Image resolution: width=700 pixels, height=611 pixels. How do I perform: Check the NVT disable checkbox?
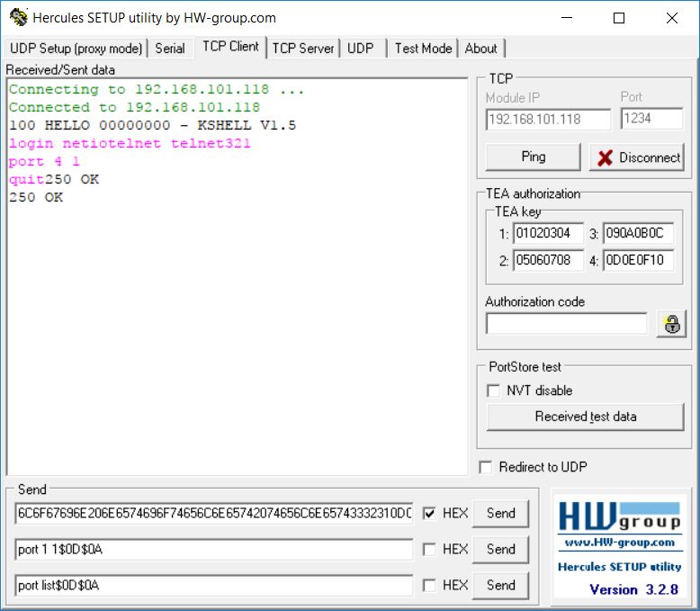pos(493,391)
